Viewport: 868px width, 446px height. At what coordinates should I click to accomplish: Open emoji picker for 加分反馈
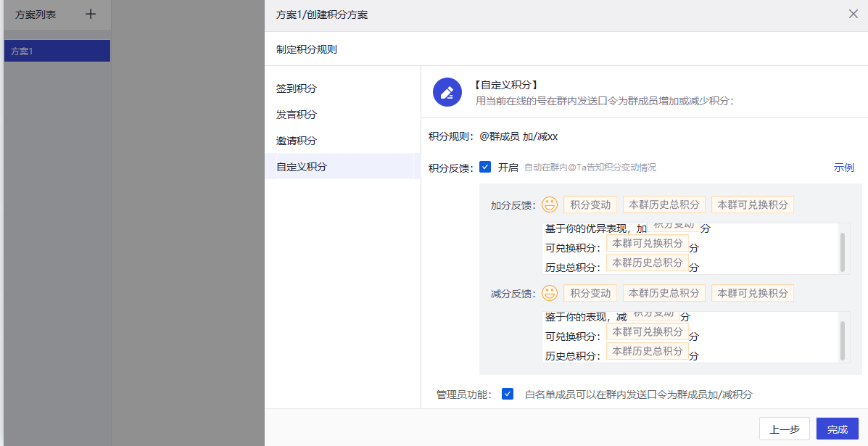tap(550, 205)
